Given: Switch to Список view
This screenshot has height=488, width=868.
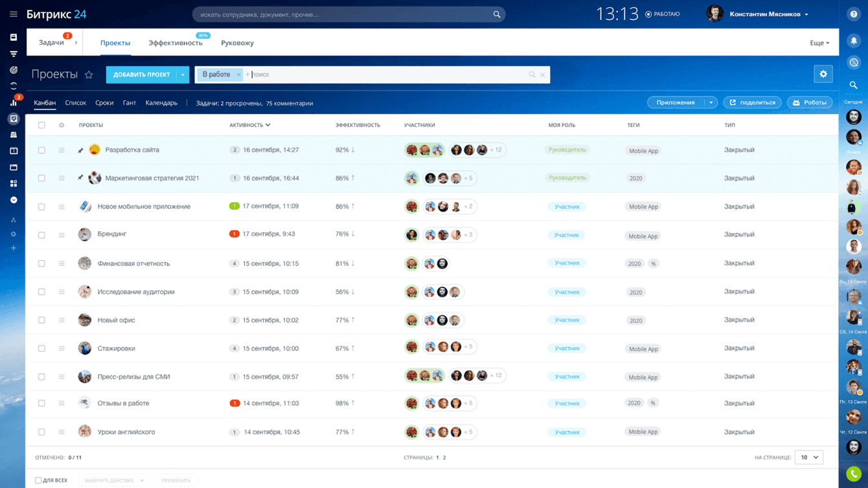Looking at the screenshot, I should (76, 103).
